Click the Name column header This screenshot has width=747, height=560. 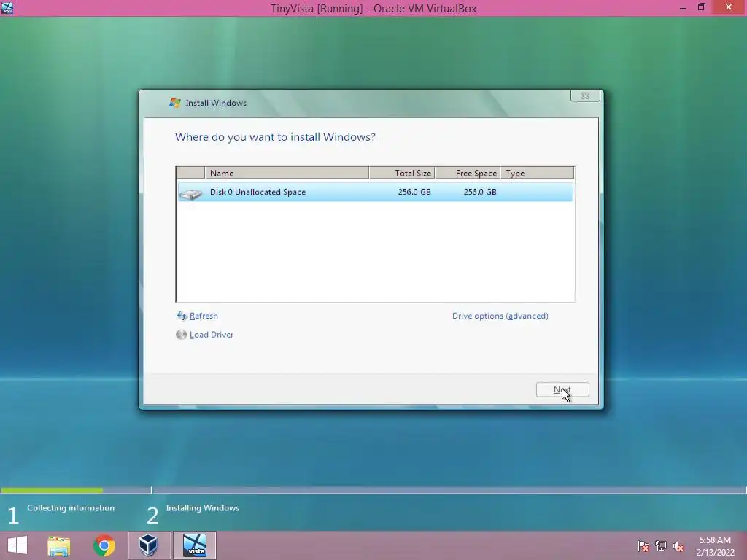pos(287,173)
